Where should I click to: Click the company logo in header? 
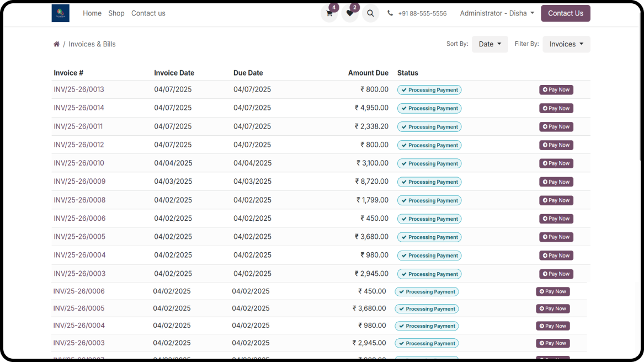coord(60,13)
